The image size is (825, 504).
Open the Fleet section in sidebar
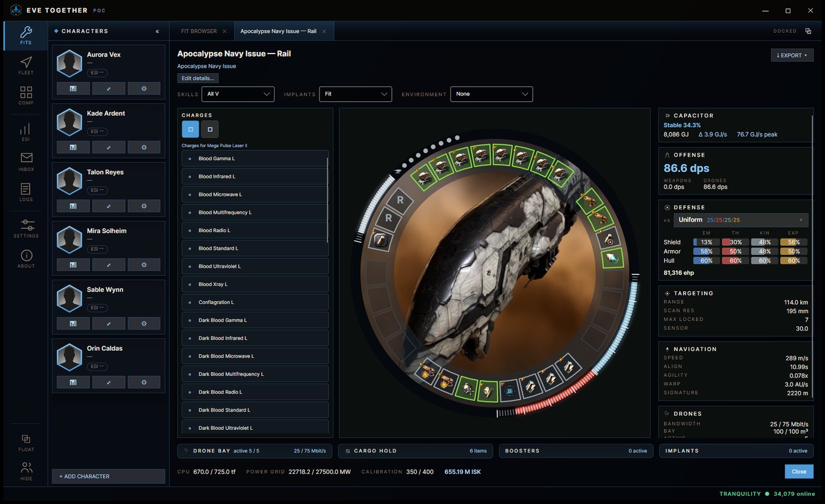point(26,66)
